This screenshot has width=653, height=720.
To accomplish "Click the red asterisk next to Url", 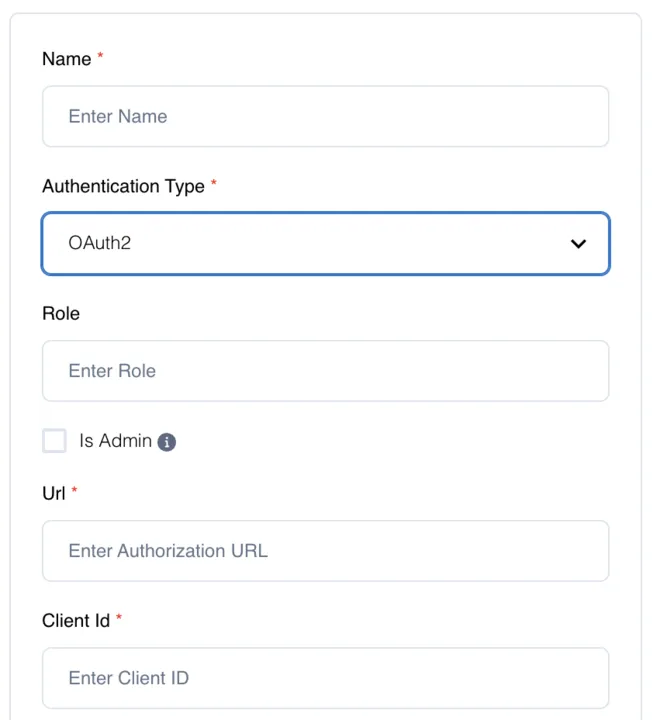I will pos(74,490).
